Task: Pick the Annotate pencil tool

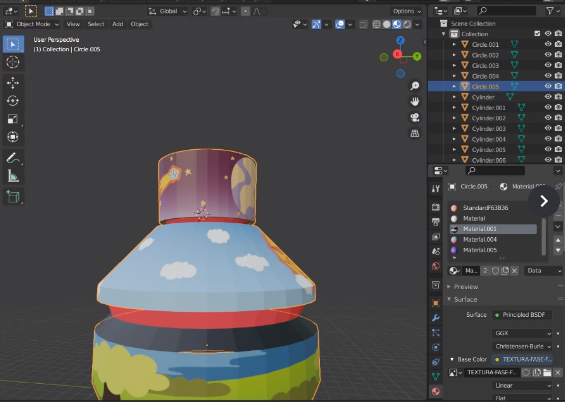Action: click(13, 158)
